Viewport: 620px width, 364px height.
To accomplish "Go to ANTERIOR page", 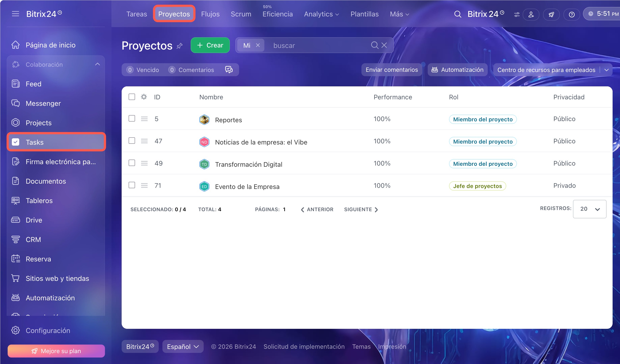I will [x=317, y=209].
